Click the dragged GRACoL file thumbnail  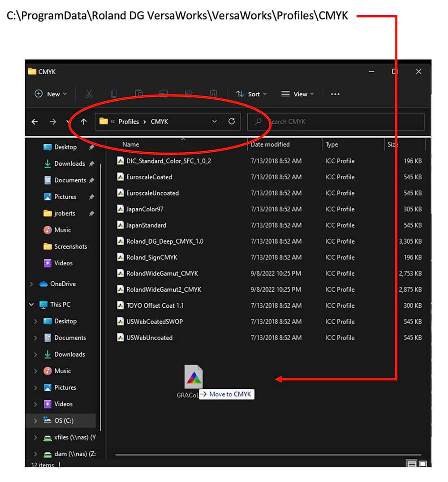click(x=194, y=377)
